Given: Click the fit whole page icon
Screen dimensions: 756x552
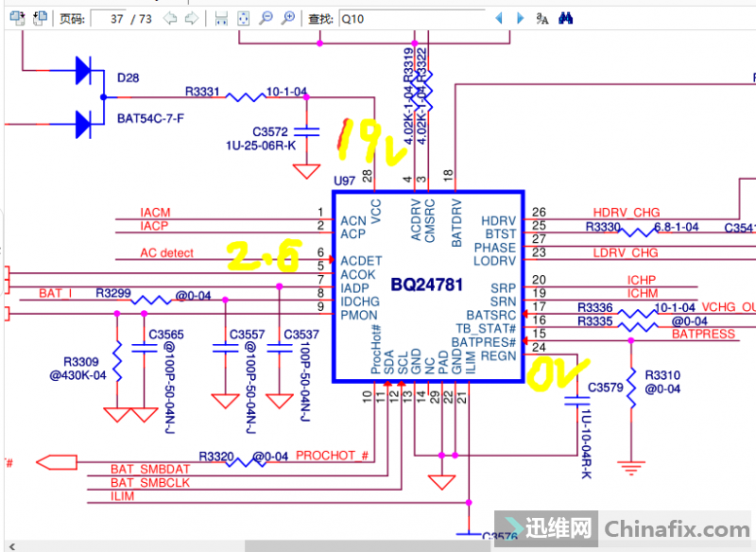Looking at the screenshot, I should coord(244,18).
